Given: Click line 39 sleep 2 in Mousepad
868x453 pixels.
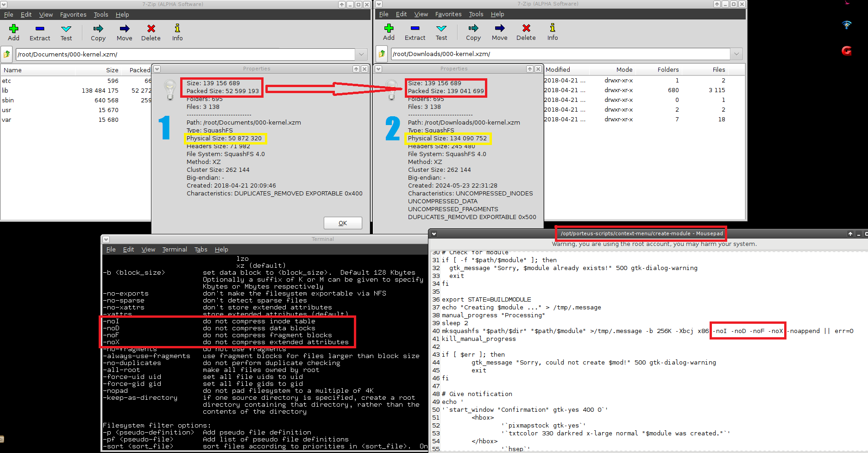Looking at the screenshot, I should tap(455, 323).
